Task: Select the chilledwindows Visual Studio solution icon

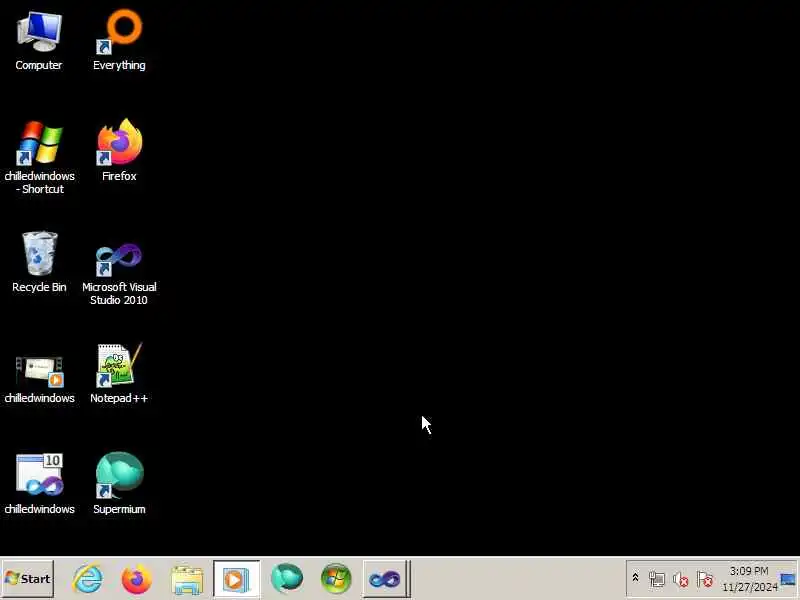Action: point(39,484)
